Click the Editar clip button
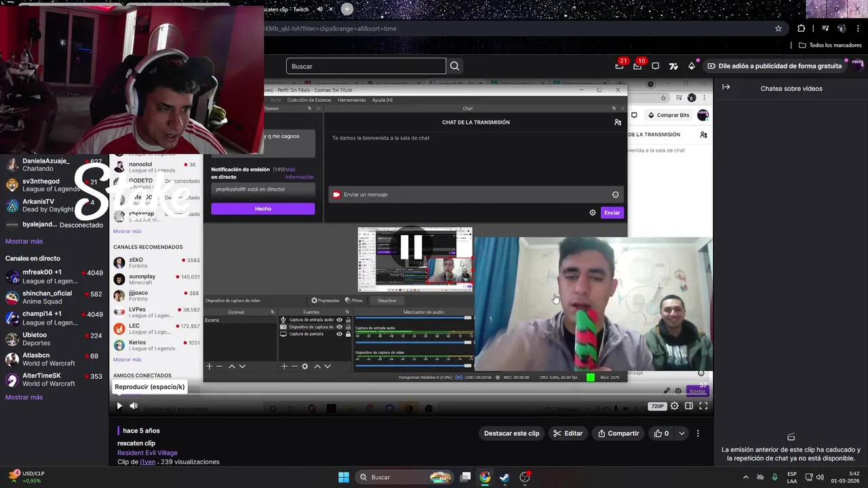 (x=568, y=433)
